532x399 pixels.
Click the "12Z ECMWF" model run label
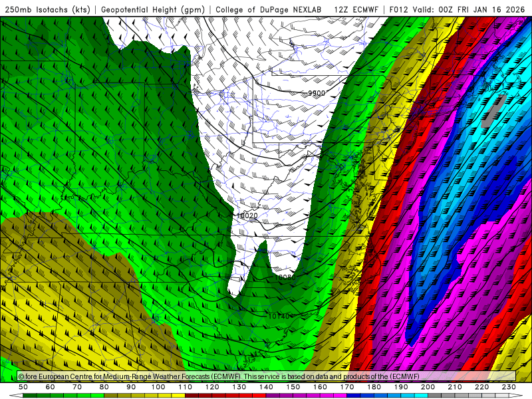tap(356, 9)
